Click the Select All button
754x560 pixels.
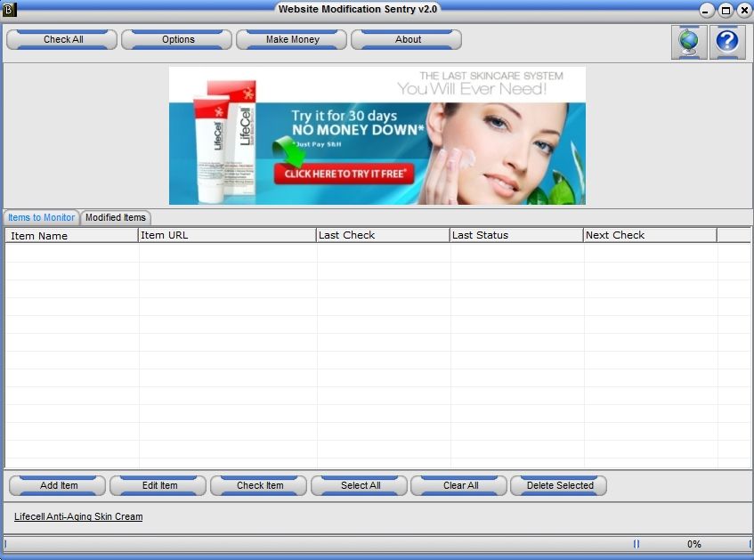tap(360, 485)
